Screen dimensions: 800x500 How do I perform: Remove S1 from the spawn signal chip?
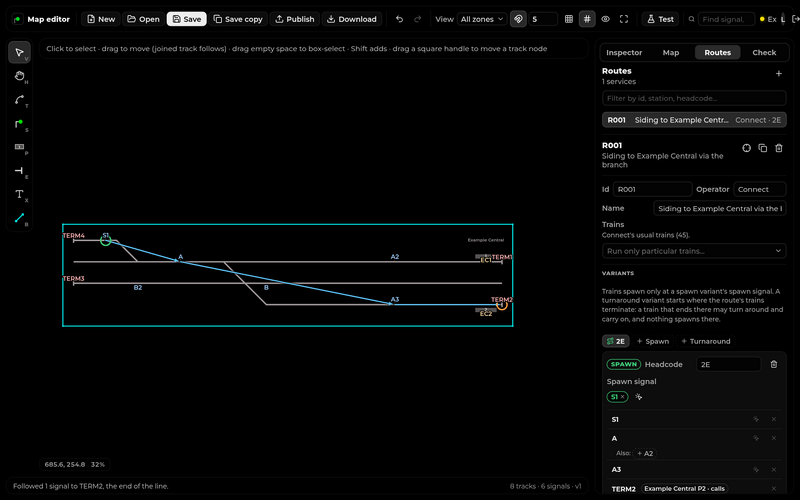pyautogui.click(x=622, y=397)
